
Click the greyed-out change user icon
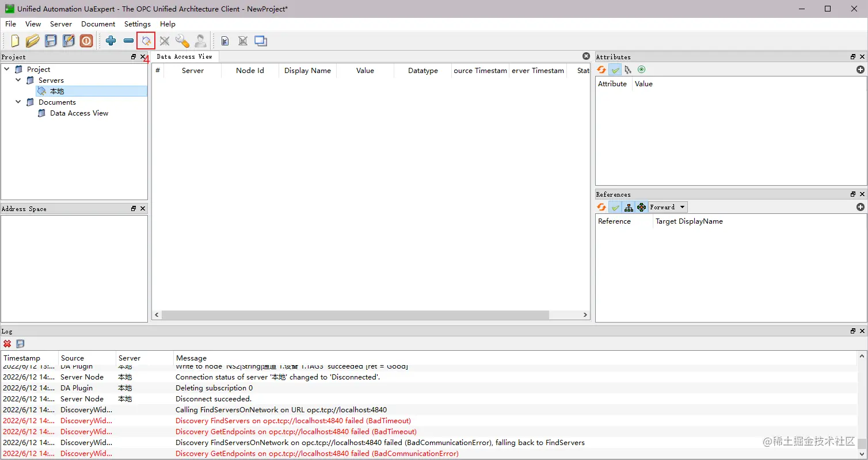(200, 41)
